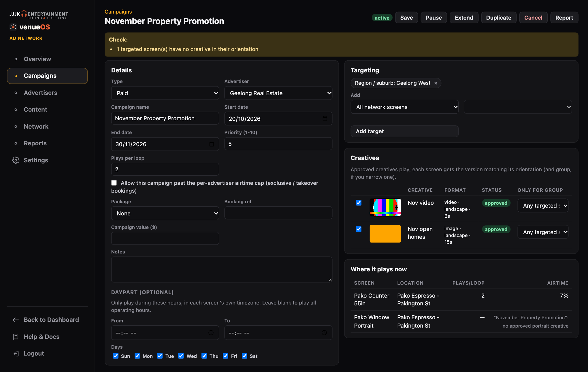Remove the Geelong West region target chip
The height and width of the screenshot is (372, 588).
[436, 83]
